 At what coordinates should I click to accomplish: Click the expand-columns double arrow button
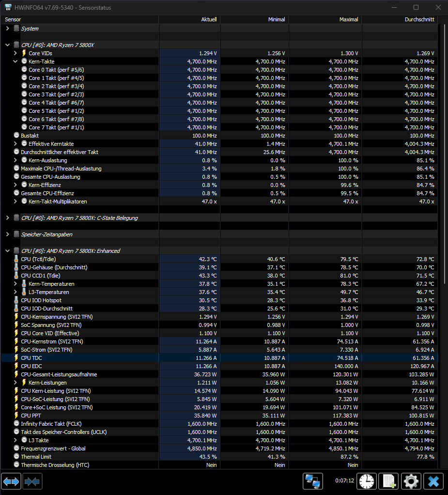point(11,481)
